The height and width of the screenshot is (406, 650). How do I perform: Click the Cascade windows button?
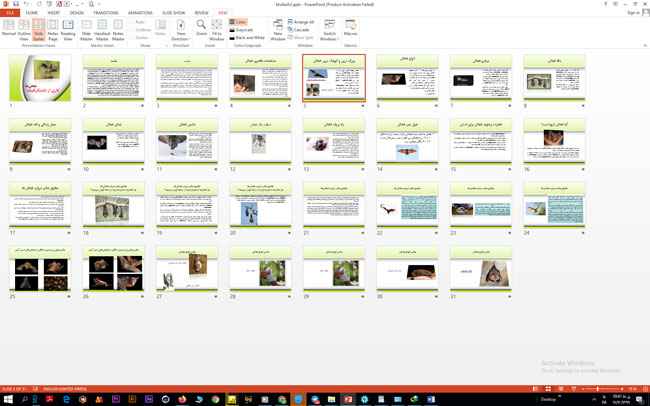pyautogui.click(x=300, y=30)
